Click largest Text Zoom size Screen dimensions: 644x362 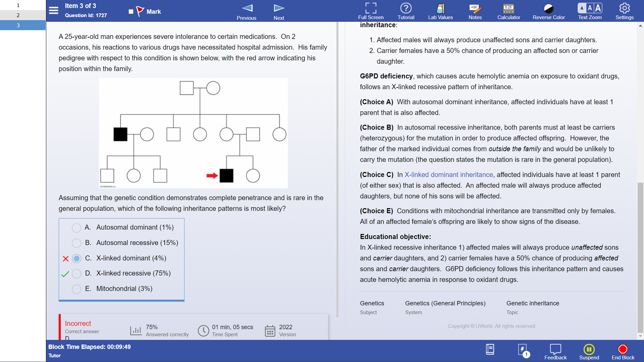coord(598,8)
